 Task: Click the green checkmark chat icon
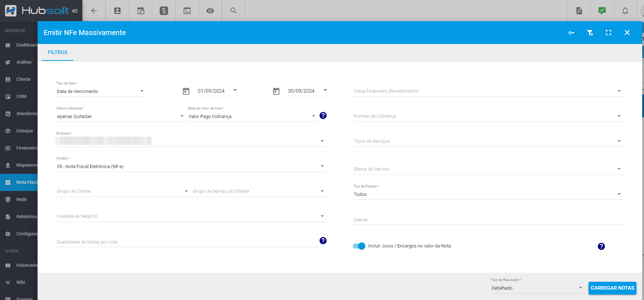click(x=602, y=11)
